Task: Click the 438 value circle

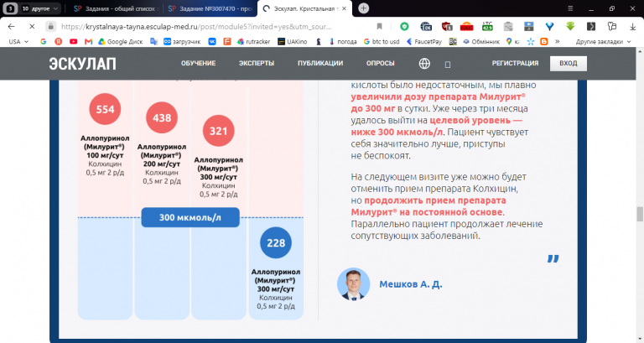Action: point(162,118)
